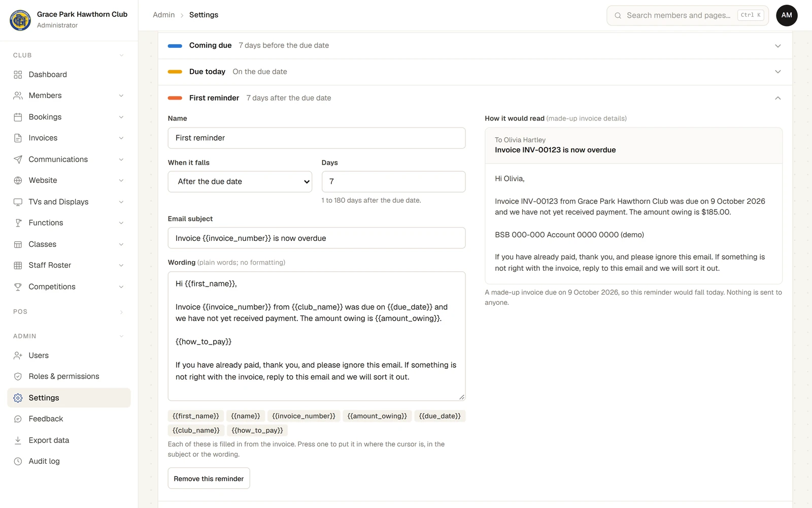
Task: Click the Grace Park Hawthorn Club logo
Action: 20,20
